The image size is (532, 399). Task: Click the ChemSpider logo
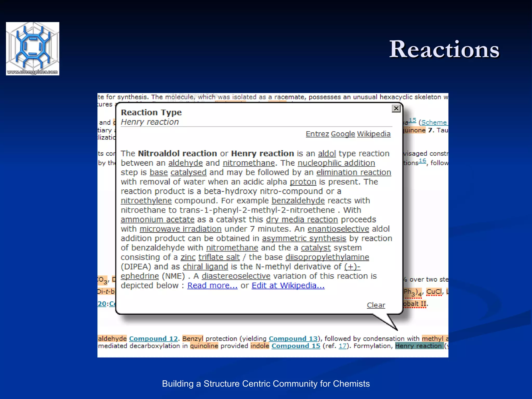[x=32, y=49]
